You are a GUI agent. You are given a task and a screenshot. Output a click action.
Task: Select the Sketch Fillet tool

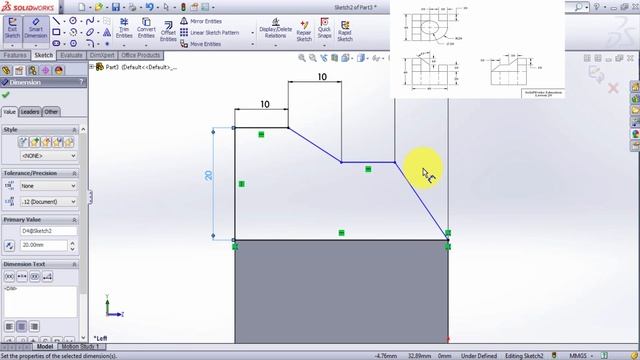tap(90, 43)
